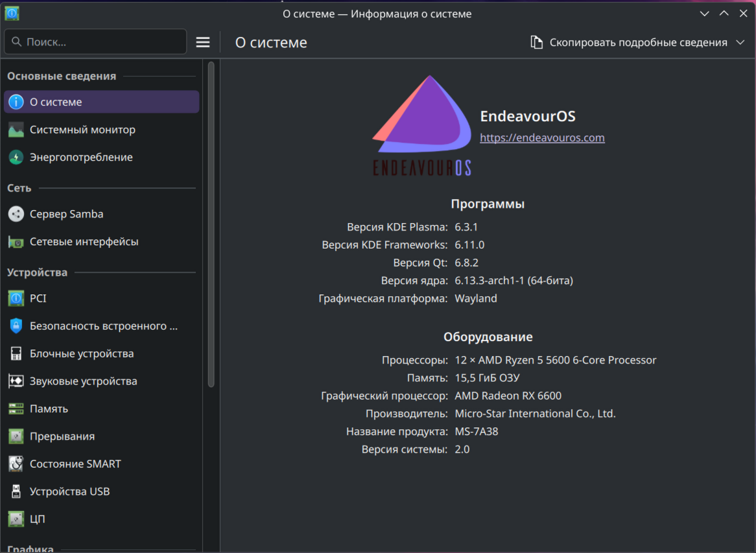Click the Прерывания chip icon
The width and height of the screenshot is (756, 553).
coord(16,436)
